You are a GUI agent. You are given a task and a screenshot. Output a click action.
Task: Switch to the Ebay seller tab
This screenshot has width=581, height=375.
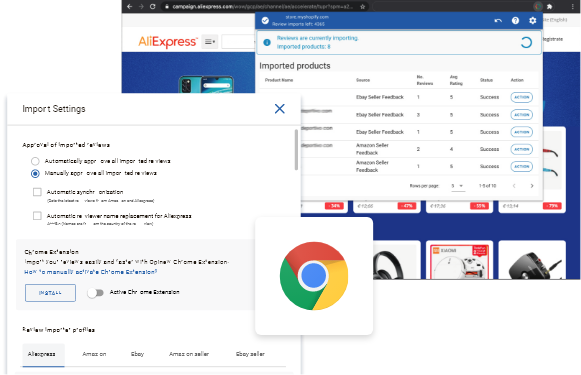point(250,354)
